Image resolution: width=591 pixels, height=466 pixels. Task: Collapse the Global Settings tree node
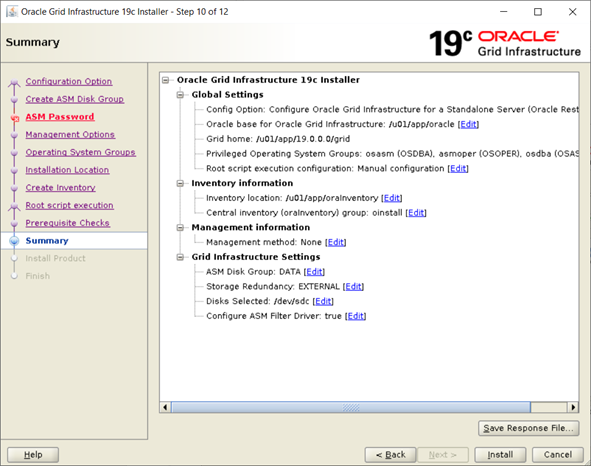[180, 95]
